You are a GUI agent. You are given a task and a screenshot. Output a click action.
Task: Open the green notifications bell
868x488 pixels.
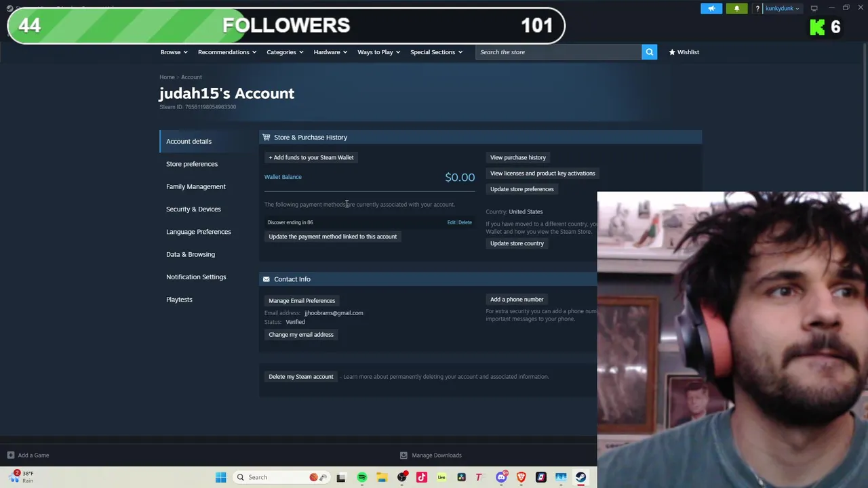tap(736, 8)
